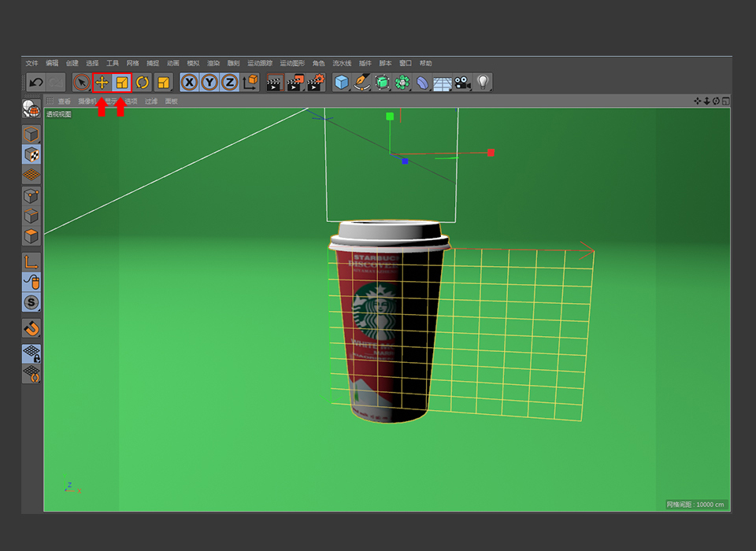Click the coordinate system axis cube icon
756x551 pixels.
pos(250,83)
